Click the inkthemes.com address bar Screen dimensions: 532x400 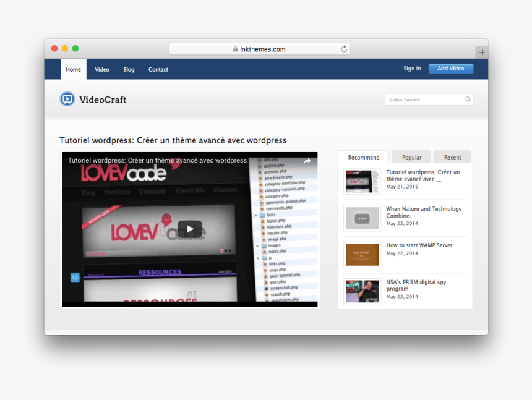(260, 49)
